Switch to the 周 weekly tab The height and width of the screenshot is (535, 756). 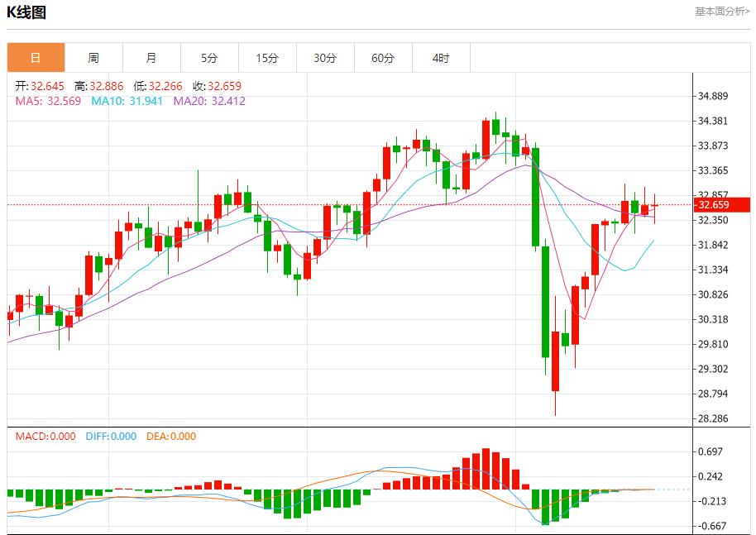pyautogui.click(x=93, y=58)
